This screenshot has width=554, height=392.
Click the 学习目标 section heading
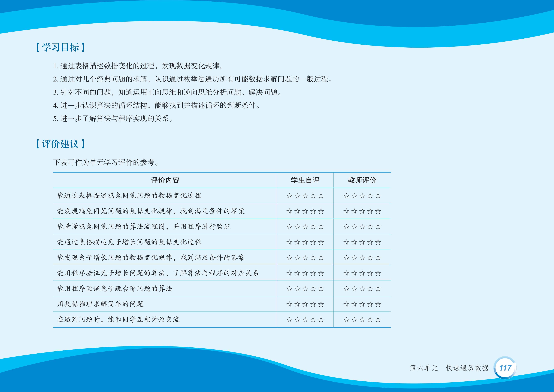click(60, 47)
